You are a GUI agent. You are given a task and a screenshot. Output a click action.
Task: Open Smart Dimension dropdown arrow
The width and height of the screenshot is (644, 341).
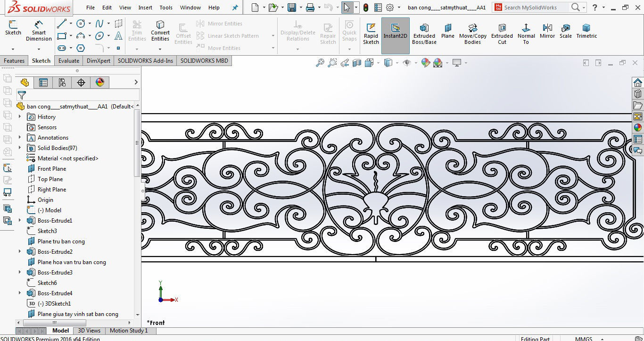click(39, 49)
